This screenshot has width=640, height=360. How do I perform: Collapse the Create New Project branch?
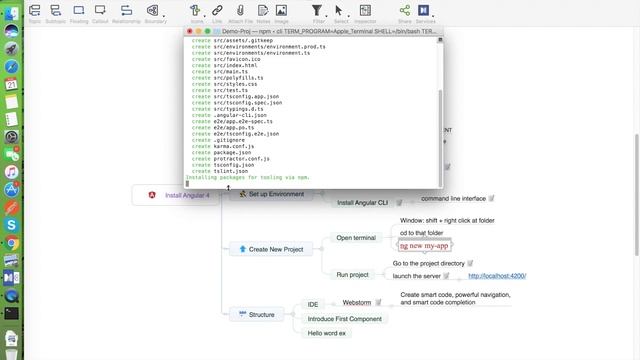322,249
